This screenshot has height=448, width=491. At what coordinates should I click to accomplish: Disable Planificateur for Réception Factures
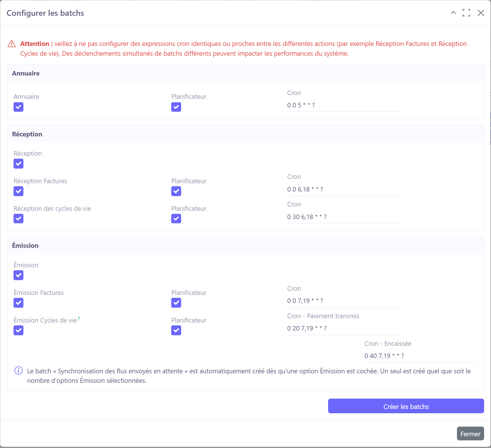point(176,191)
